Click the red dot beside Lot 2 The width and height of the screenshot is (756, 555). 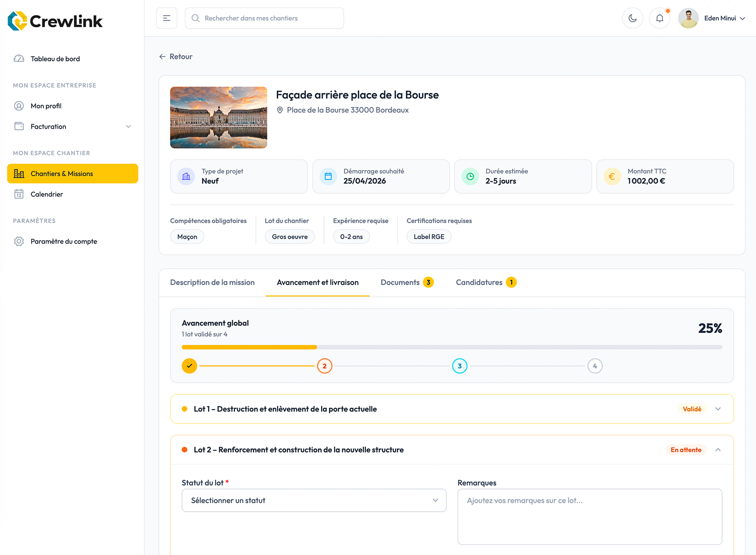tap(184, 450)
